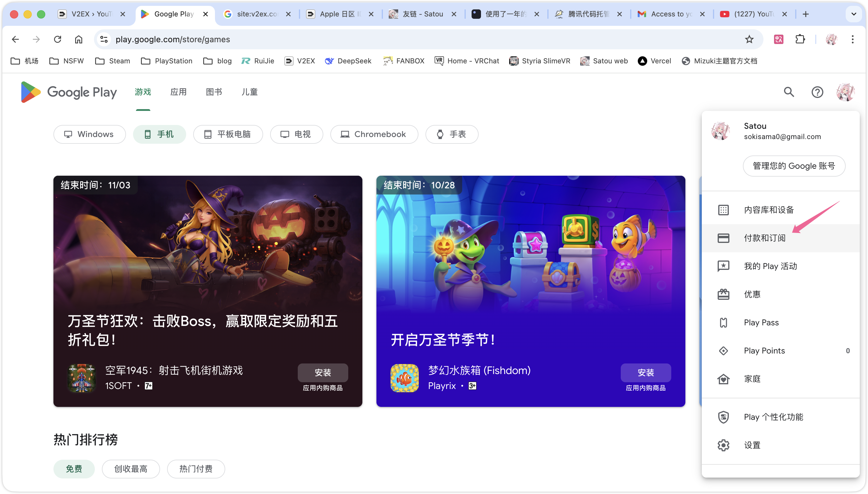Click the Play Pass ticket icon

pyautogui.click(x=723, y=322)
